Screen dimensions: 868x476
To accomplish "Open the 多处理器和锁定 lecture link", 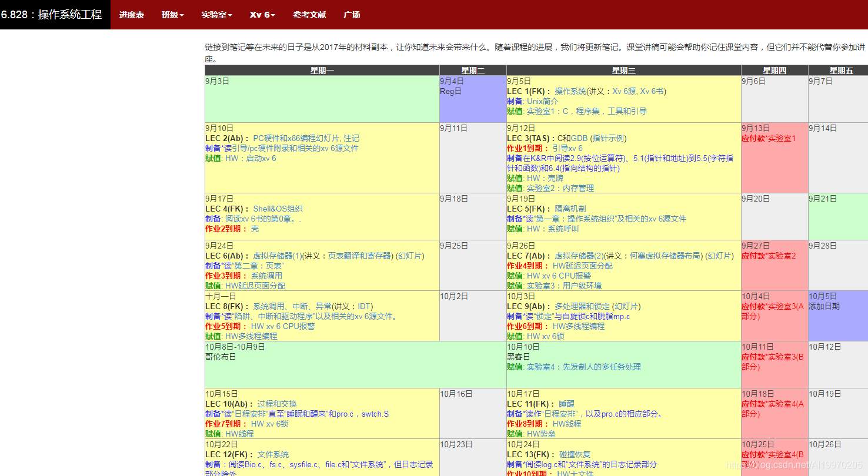I will [x=582, y=306].
